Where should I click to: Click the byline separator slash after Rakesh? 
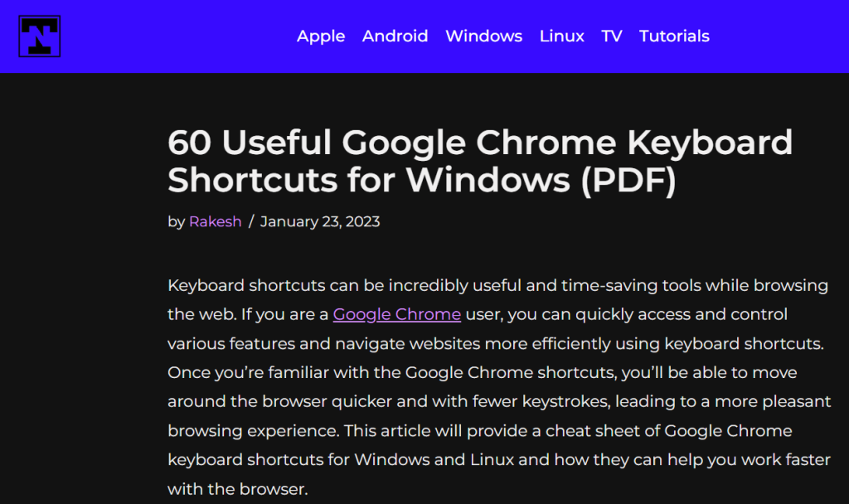(250, 221)
